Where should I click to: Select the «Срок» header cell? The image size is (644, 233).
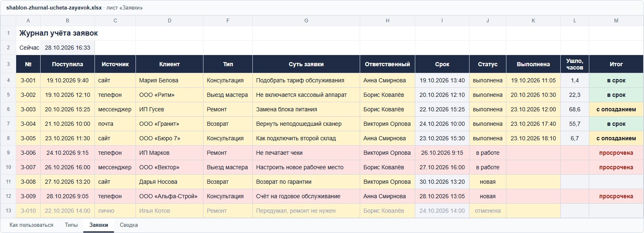tap(442, 64)
